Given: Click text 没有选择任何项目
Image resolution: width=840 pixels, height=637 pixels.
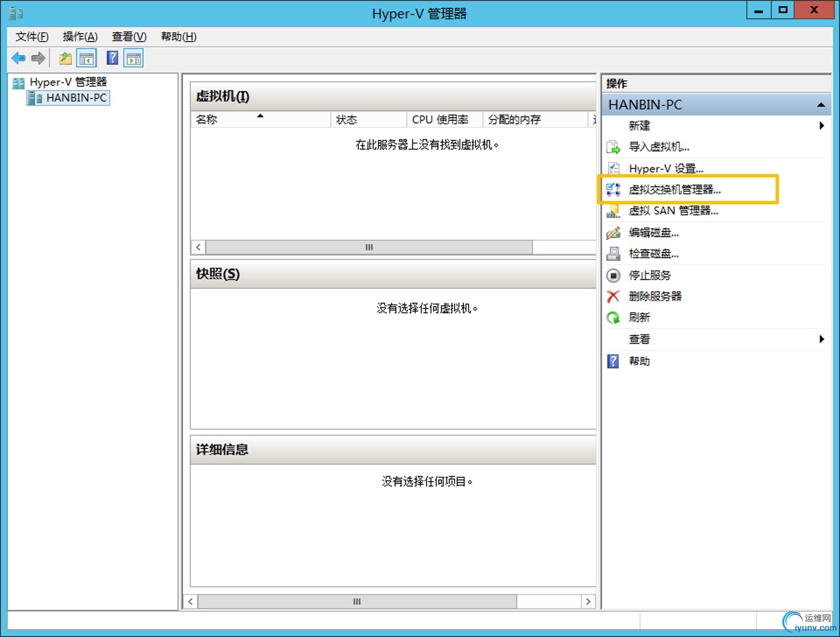Looking at the screenshot, I should click(x=427, y=482).
